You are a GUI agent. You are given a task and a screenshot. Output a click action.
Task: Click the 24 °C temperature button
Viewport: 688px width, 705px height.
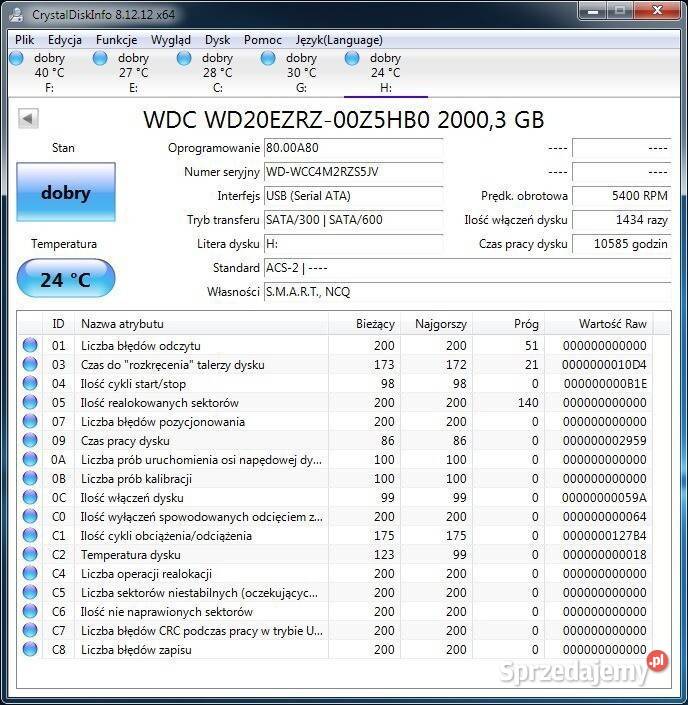[x=66, y=278]
